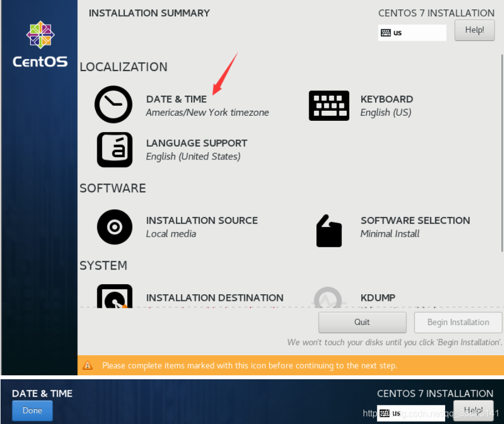Click Help! in Date & Time screen
This screenshot has width=504, height=424.
473,411
